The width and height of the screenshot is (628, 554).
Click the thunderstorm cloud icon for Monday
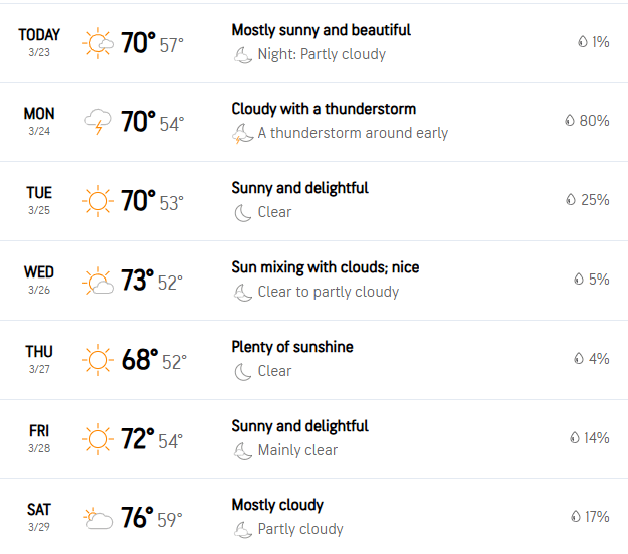tap(98, 122)
